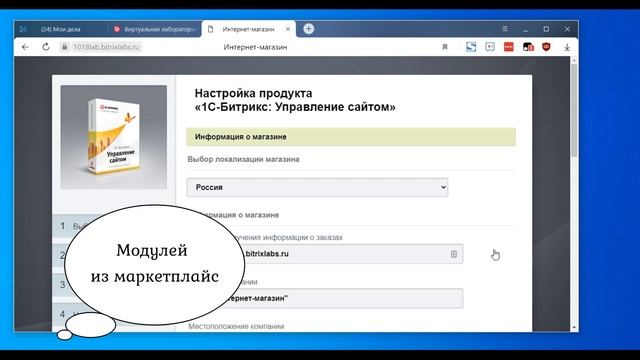Open the browser hamburger menu

coord(505,29)
